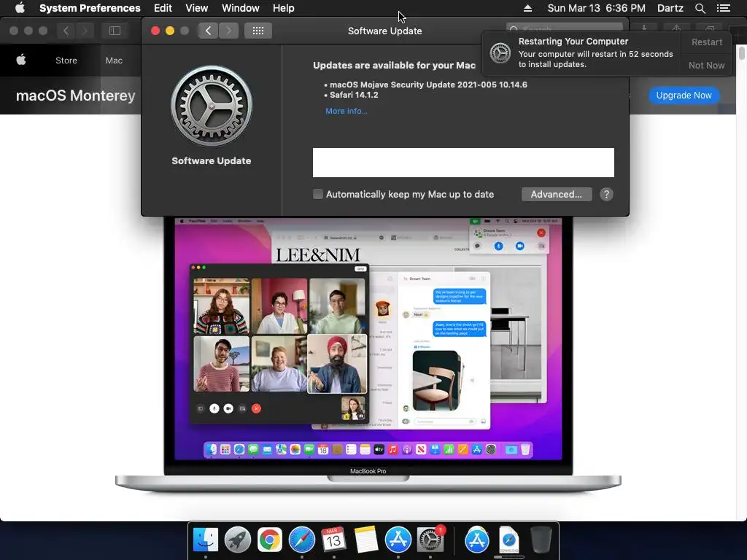The image size is (747, 560).
Task: Click the Safari page vertical scrollbar
Action: click(x=741, y=52)
